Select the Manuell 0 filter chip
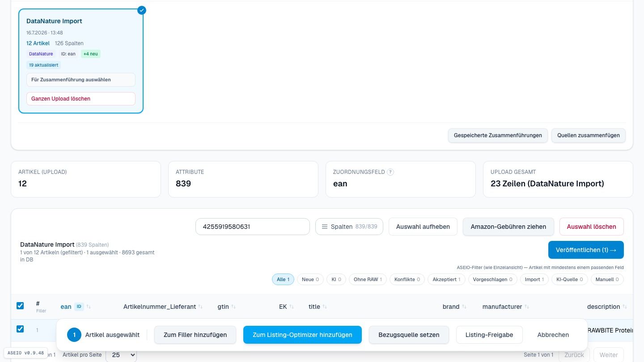Viewport: 644px width, 362px height. [607, 279]
